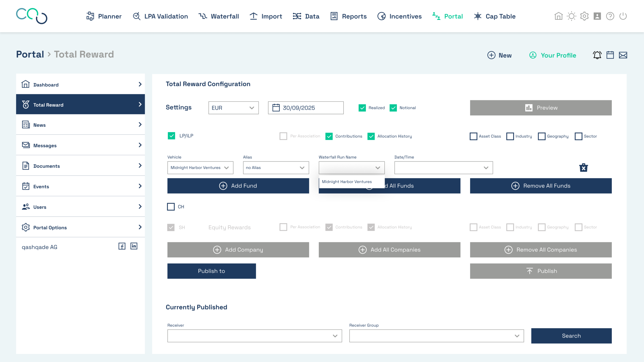Screen dimensions: 644x362
Task: Click the Portal Options gear icon
Action: (26, 227)
